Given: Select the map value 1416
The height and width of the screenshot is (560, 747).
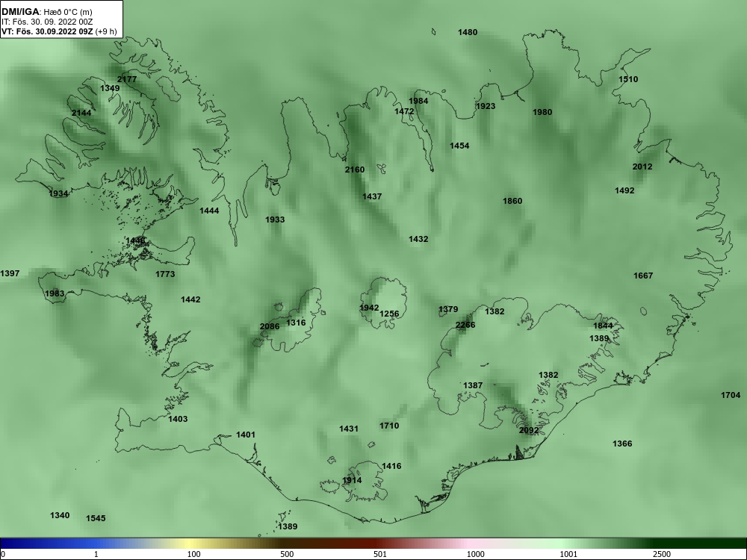Looking at the screenshot, I should tap(391, 466).
